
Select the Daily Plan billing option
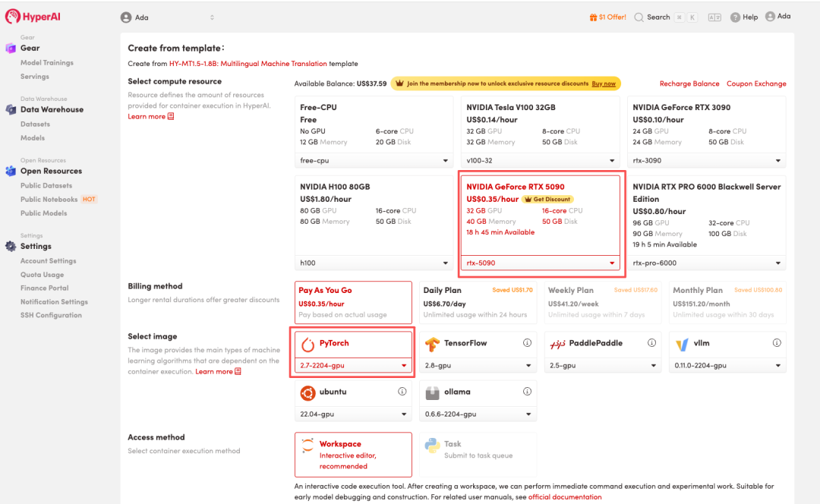click(x=478, y=302)
